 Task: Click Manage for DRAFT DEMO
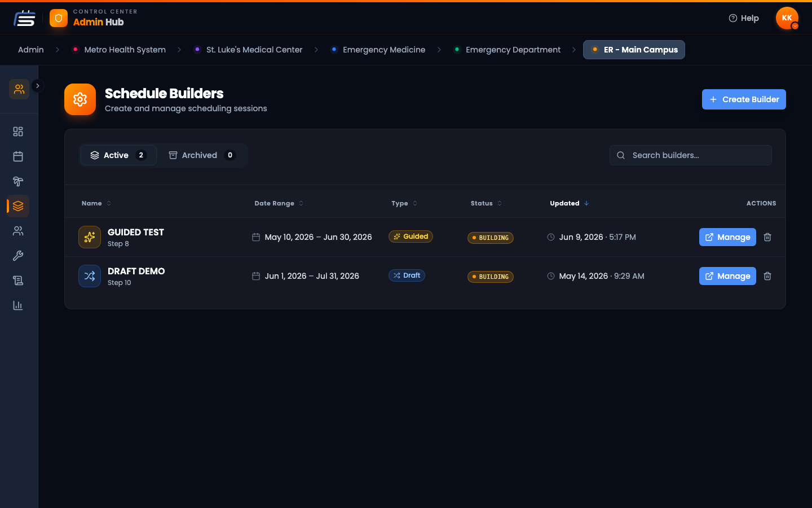pos(727,276)
